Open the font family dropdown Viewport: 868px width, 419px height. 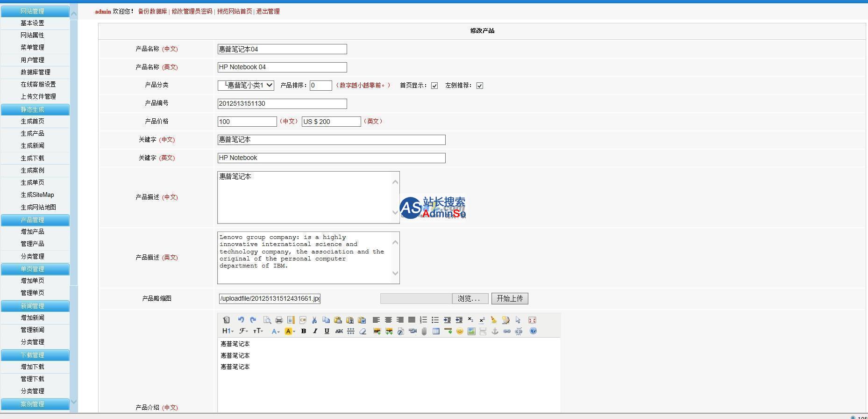245,331
